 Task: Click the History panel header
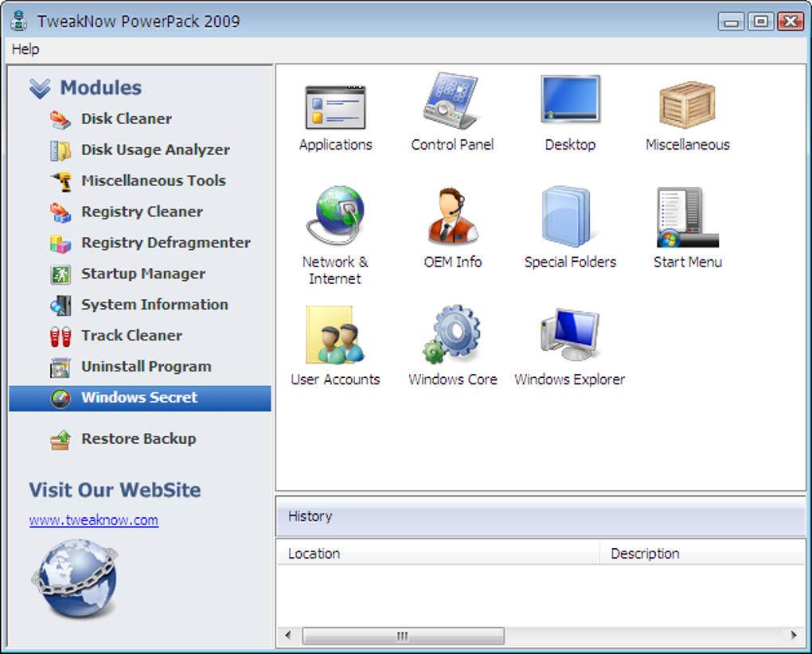[x=541, y=516]
